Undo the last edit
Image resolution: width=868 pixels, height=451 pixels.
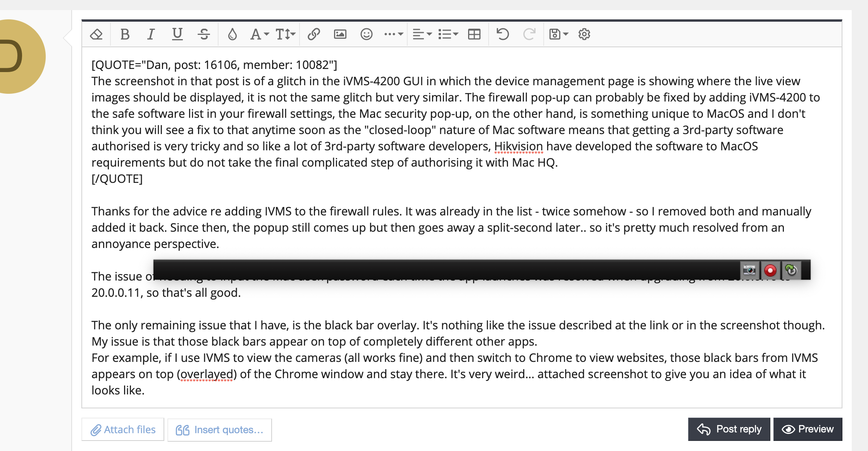click(x=503, y=34)
